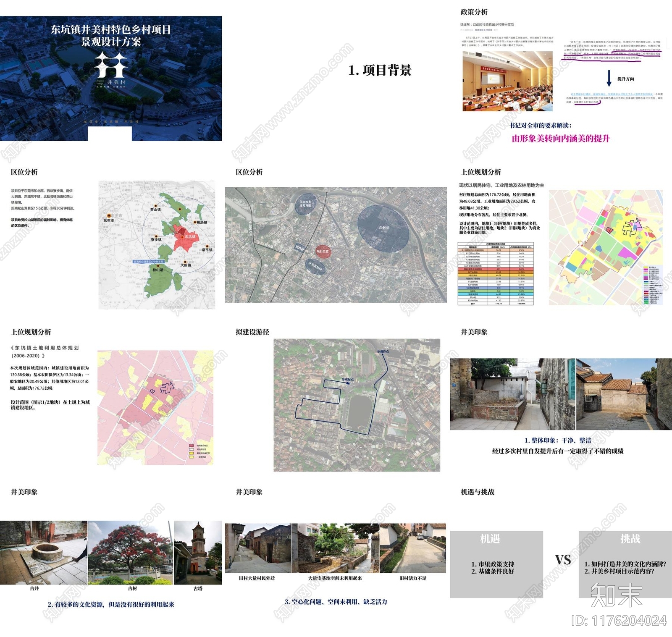Image resolution: width=672 pixels, height=637 pixels.
Task: Click the 茶山镇 label on the regional map
Action: (x=155, y=210)
